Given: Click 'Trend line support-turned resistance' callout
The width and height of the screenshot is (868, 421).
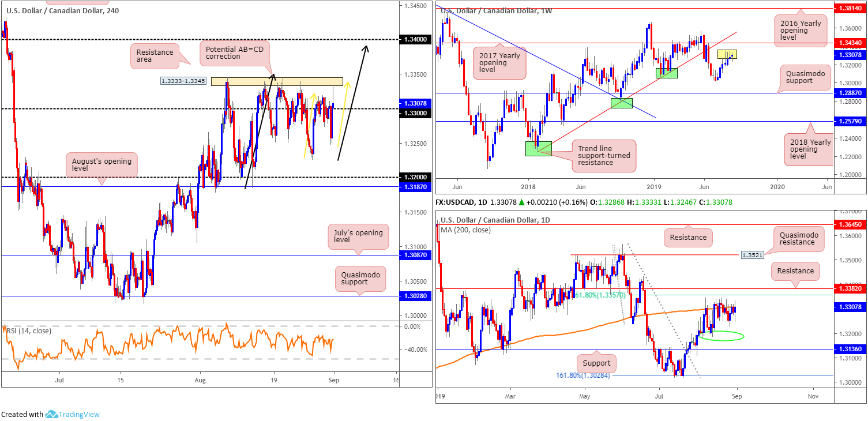Looking at the screenshot, I should (x=604, y=156).
